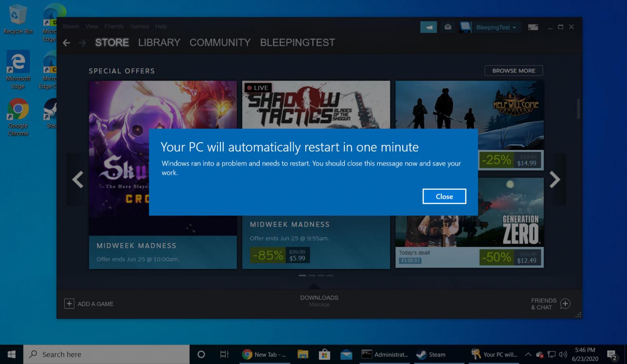This screenshot has width=627, height=364.
Task: Select the BleepingTest profile avatar
Action: (465, 27)
